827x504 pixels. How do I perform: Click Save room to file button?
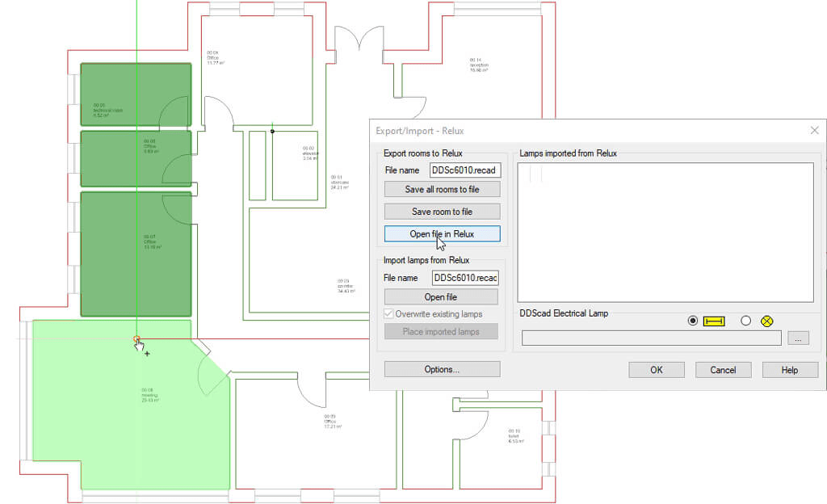point(442,212)
